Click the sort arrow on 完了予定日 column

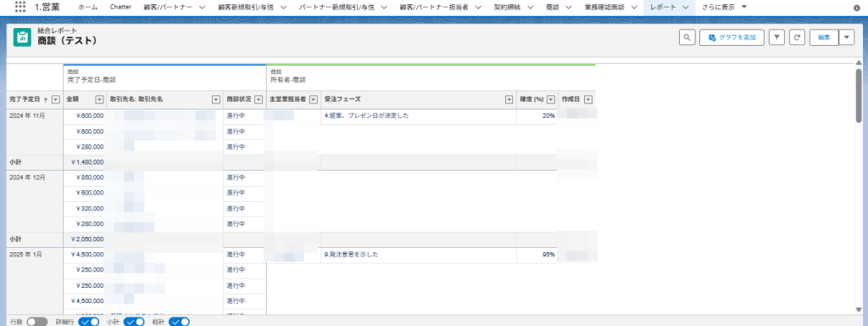tap(45, 99)
